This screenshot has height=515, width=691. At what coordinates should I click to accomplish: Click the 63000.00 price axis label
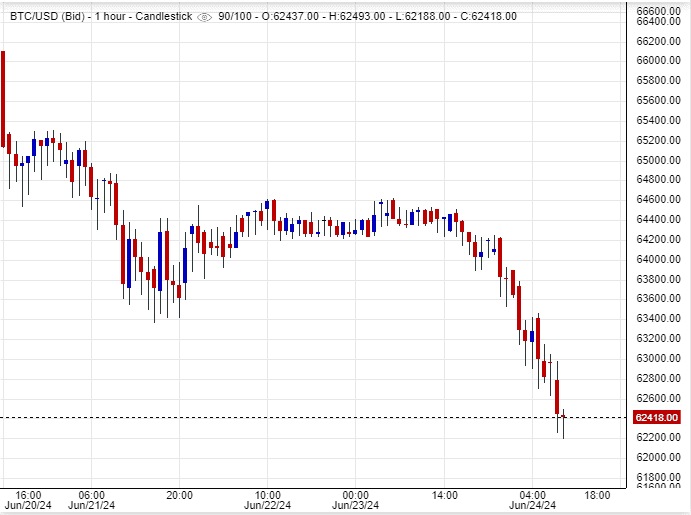659,358
